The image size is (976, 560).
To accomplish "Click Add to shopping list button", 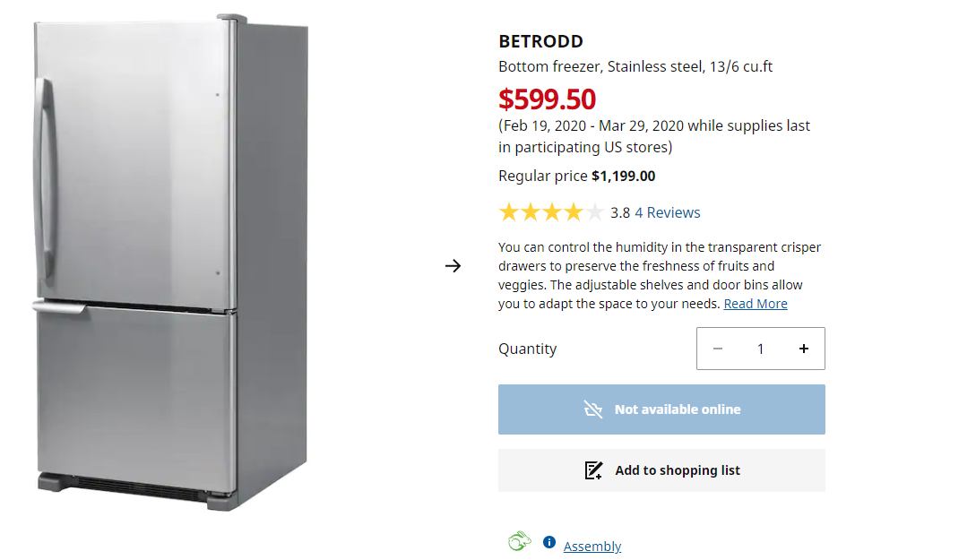I will pos(661,470).
